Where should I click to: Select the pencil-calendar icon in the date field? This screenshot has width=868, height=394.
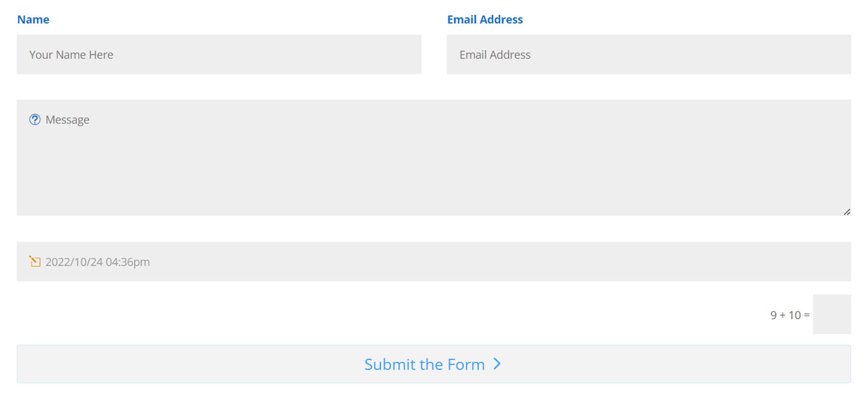point(34,262)
